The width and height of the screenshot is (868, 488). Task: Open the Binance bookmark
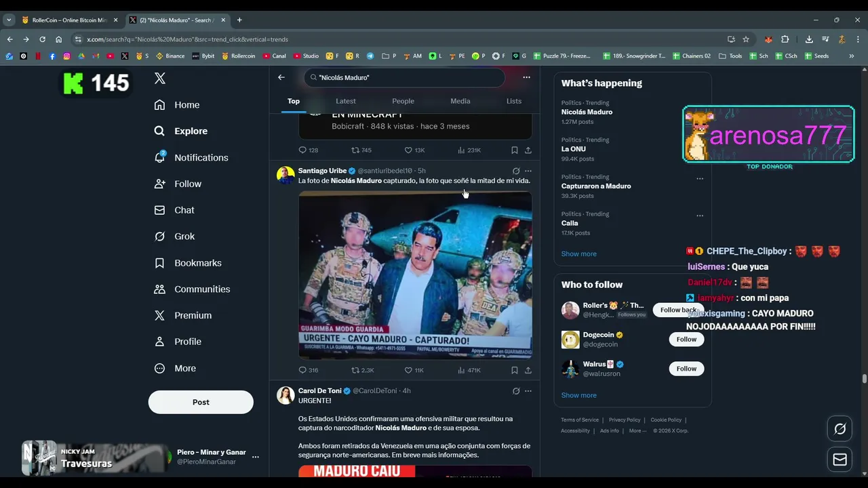click(170, 56)
